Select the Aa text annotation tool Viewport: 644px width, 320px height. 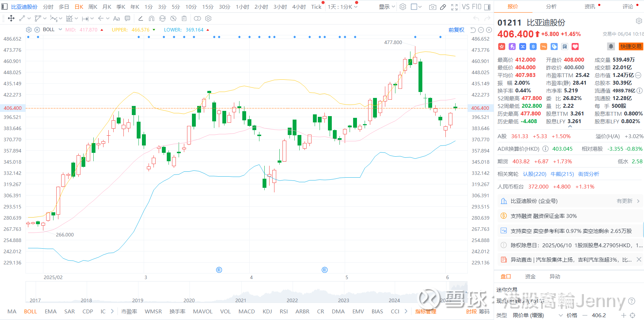[116, 19]
